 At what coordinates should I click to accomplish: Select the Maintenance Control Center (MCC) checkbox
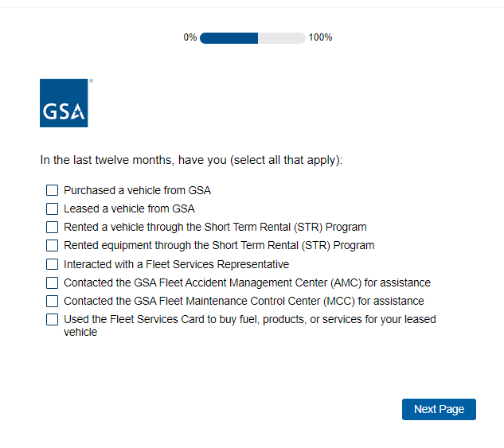pyautogui.click(x=53, y=301)
